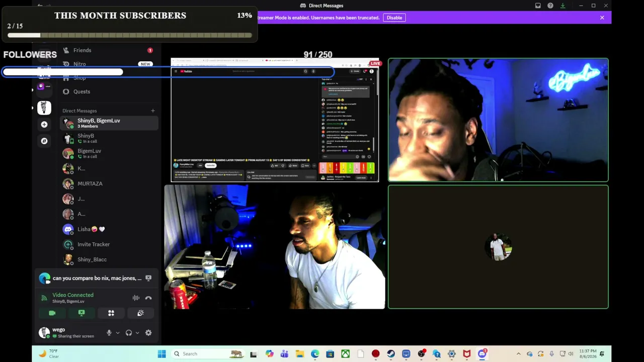Viewport: 644px width, 362px height.
Task: Open the ShinyB, BigemLuv group chat
Action: point(109,123)
